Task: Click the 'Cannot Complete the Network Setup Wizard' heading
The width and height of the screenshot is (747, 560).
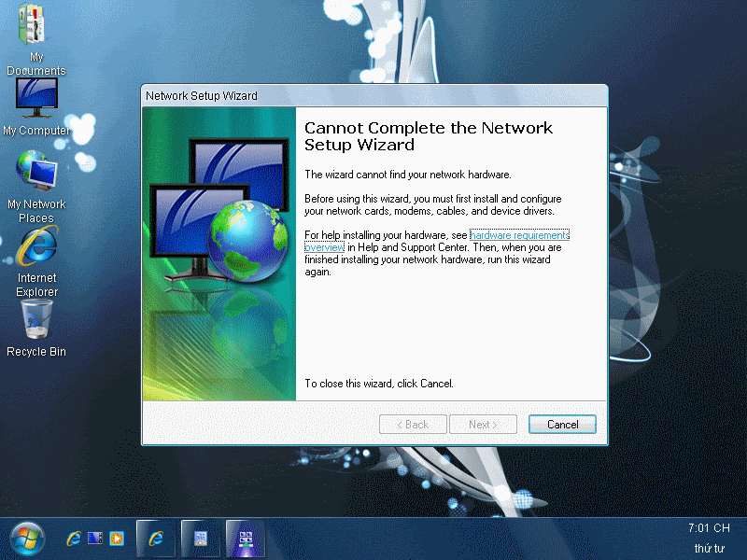Action: click(429, 136)
